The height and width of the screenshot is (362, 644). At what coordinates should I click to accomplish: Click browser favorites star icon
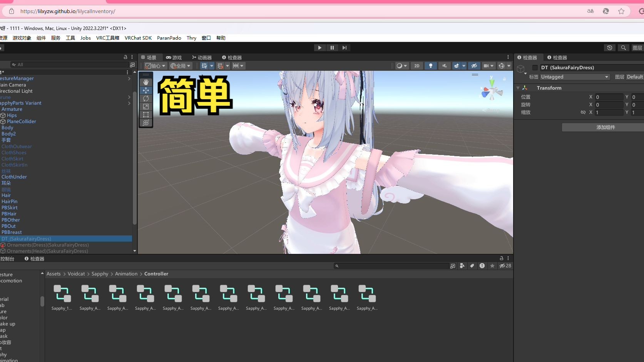click(621, 11)
